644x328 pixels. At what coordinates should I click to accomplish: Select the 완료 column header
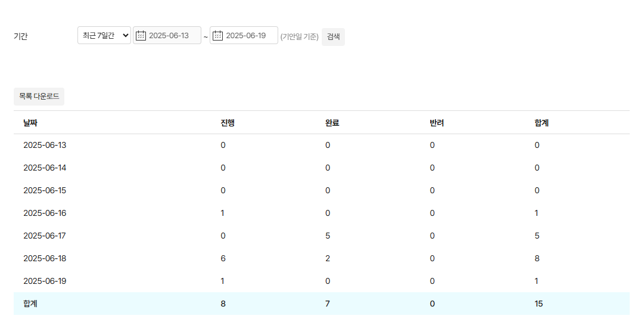[332, 123]
